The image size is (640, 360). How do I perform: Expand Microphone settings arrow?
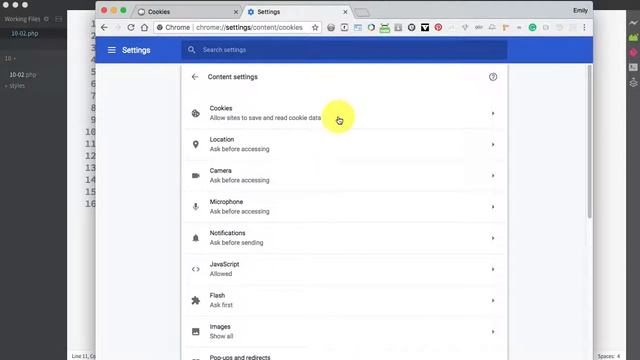[493, 207]
